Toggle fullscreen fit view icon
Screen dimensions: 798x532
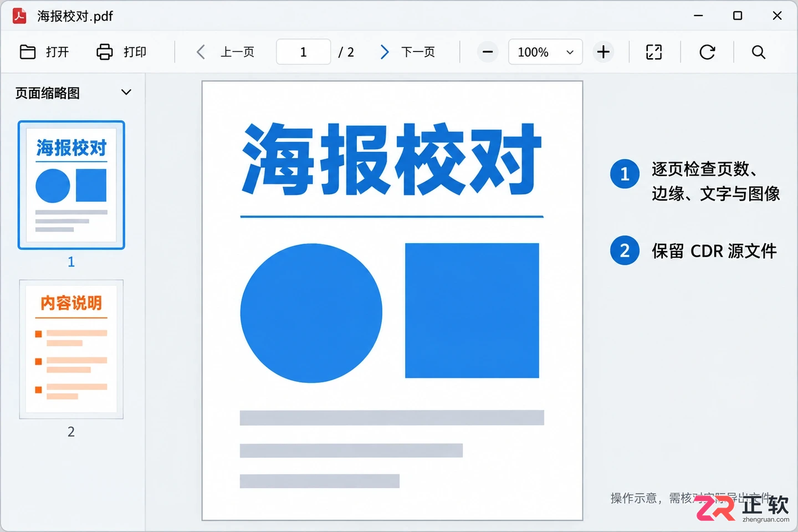click(654, 52)
